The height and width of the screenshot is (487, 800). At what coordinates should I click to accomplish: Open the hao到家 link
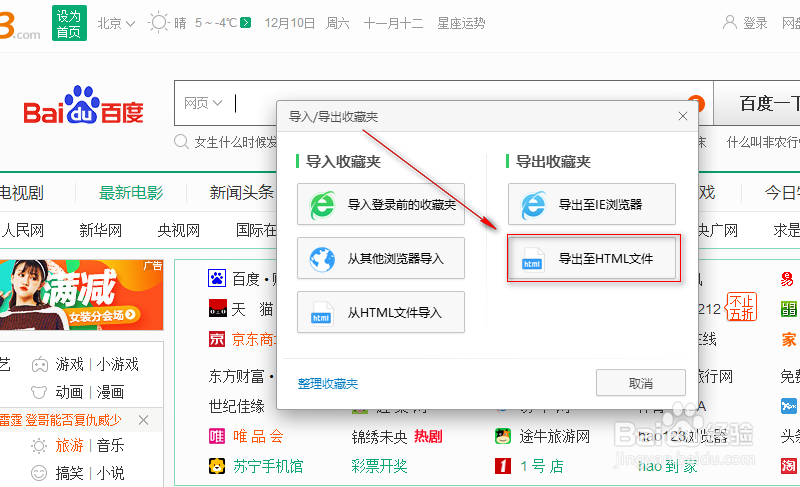point(667,466)
